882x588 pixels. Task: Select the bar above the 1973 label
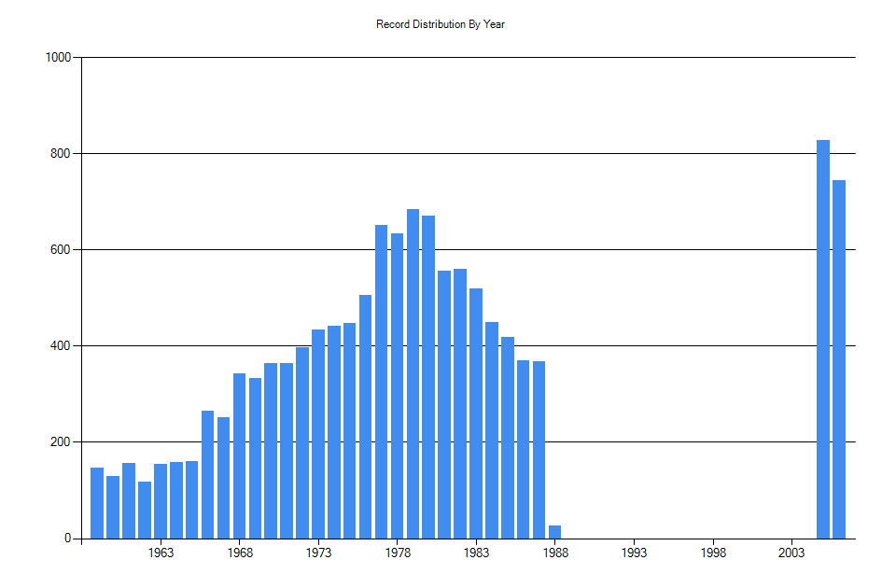[318, 434]
